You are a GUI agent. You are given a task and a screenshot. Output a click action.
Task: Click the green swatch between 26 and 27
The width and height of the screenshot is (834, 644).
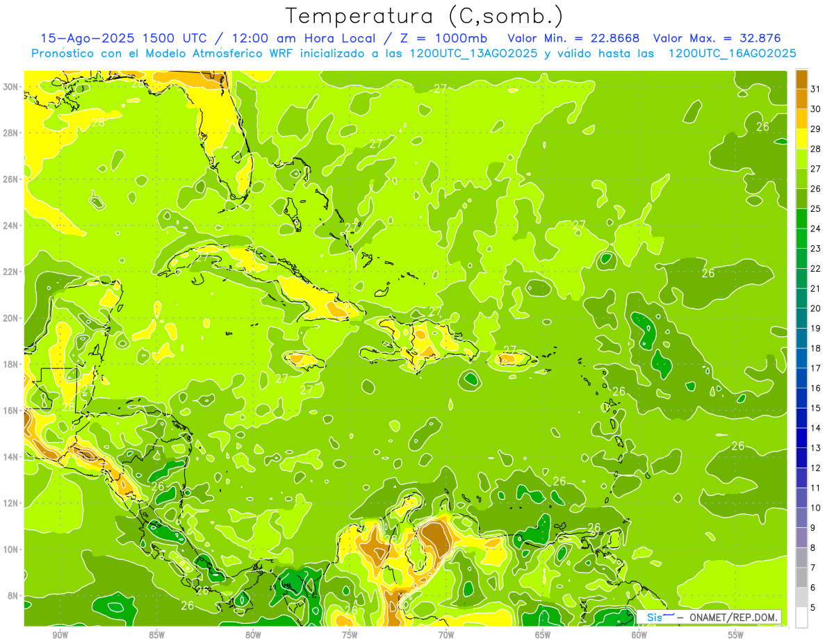click(x=801, y=179)
